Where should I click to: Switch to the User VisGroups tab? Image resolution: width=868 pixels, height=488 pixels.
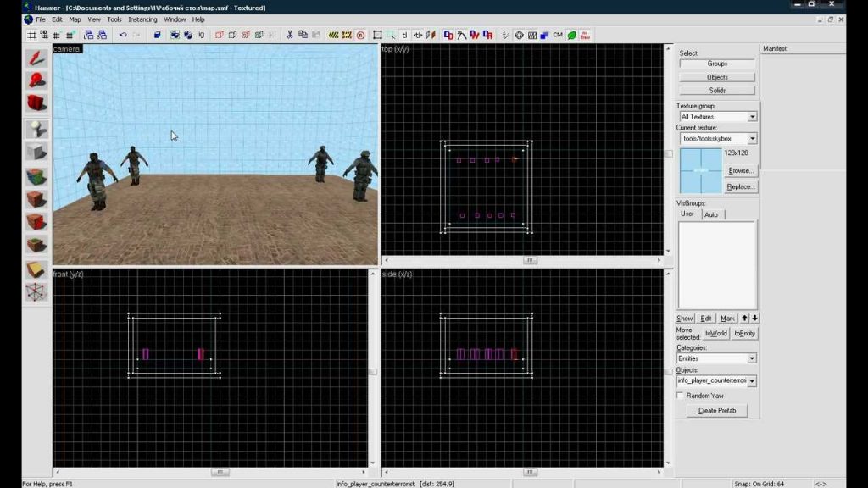tap(687, 213)
